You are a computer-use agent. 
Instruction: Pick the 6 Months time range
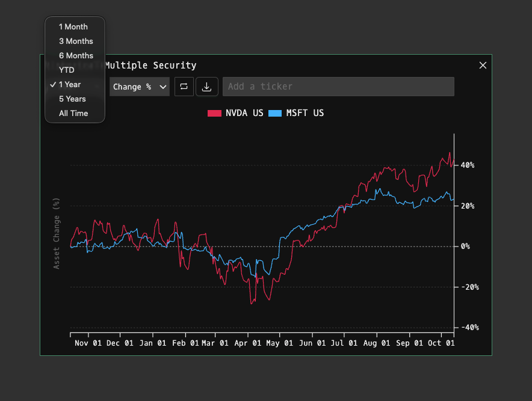tap(75, 55)
